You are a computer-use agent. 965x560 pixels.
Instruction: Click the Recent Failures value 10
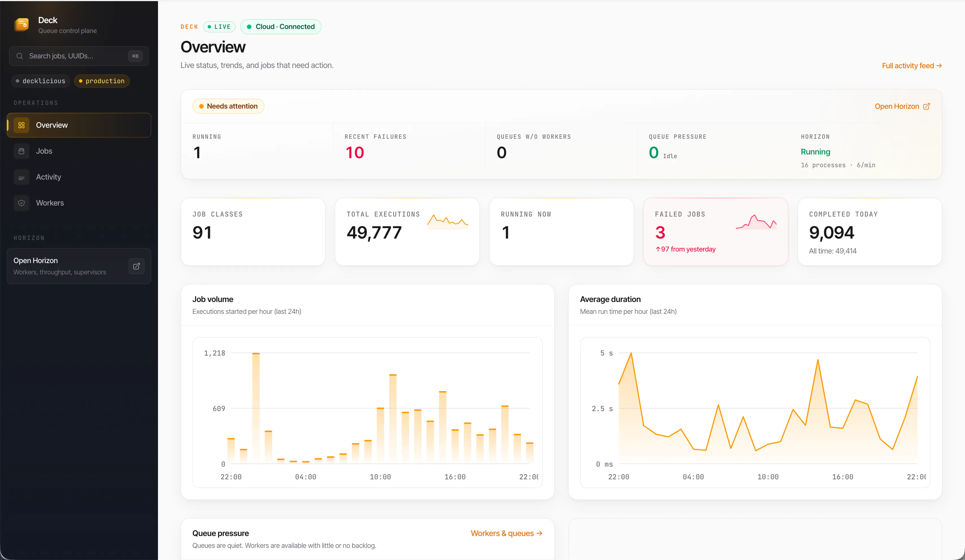point(355,153)
